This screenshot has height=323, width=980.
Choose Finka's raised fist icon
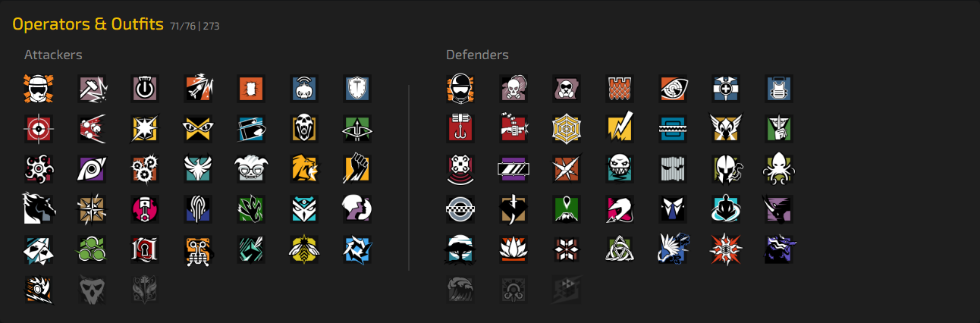(x=356, y=168)
